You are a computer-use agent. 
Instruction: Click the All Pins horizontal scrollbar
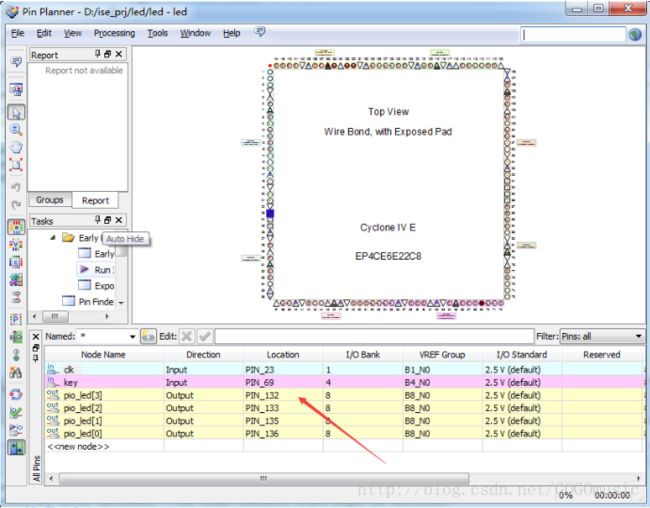(264, 478)
